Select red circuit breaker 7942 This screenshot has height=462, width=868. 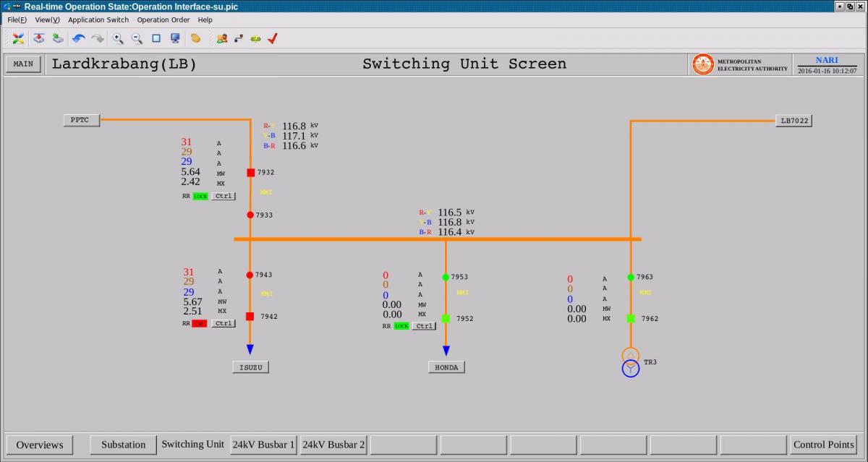(250, 317)
